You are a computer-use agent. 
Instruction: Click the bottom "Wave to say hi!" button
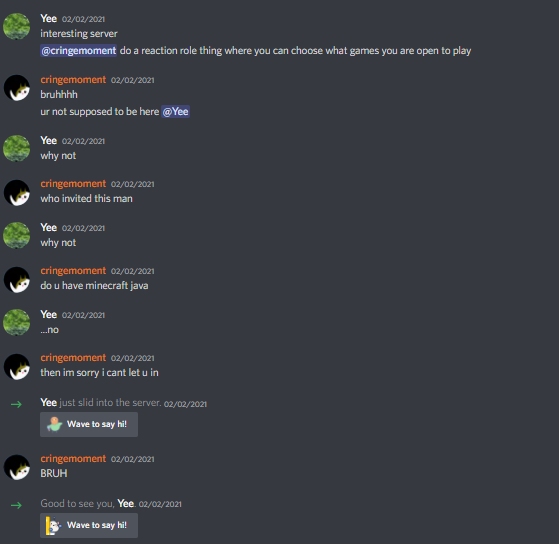[x=89, y=525]
